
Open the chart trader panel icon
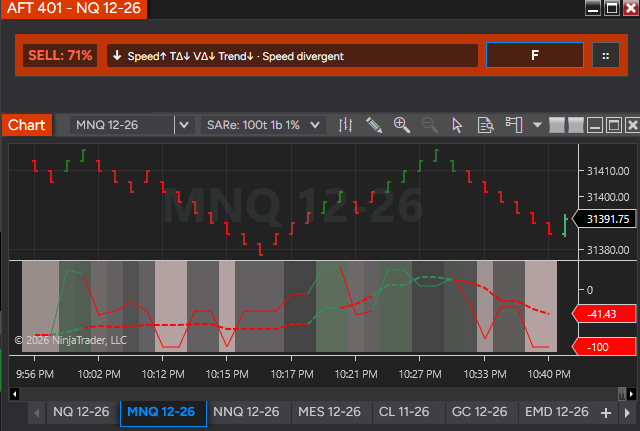pyautogui.click(x=514, y=125)
